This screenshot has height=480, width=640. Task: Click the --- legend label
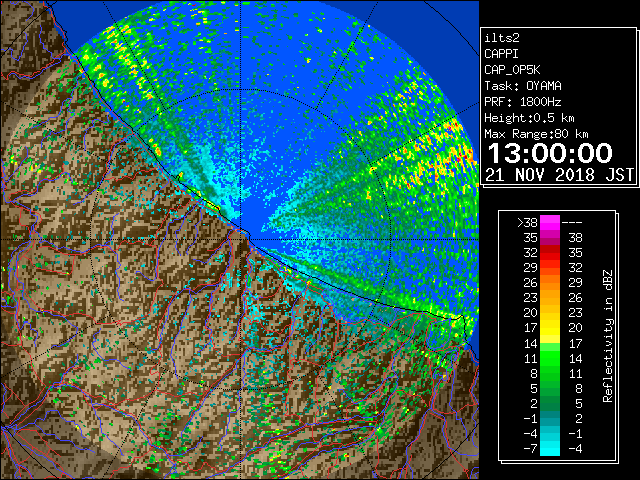(x=572, y=223)
